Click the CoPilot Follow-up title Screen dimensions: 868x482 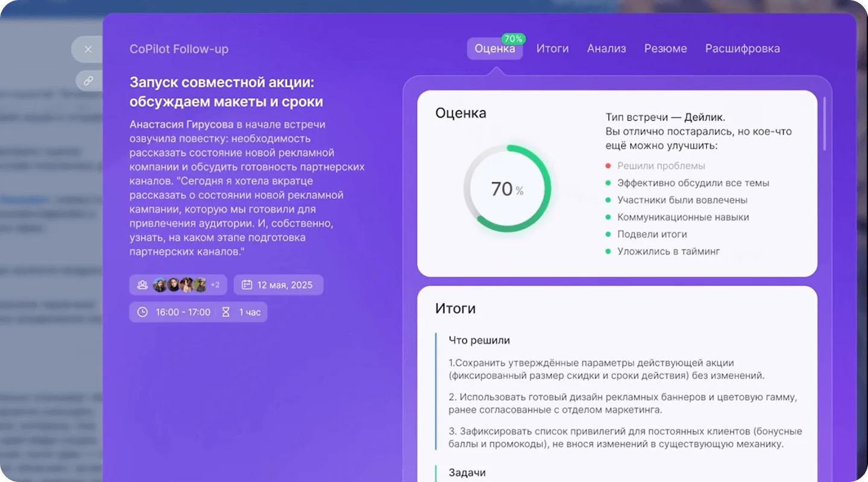[x=179, y=49]
